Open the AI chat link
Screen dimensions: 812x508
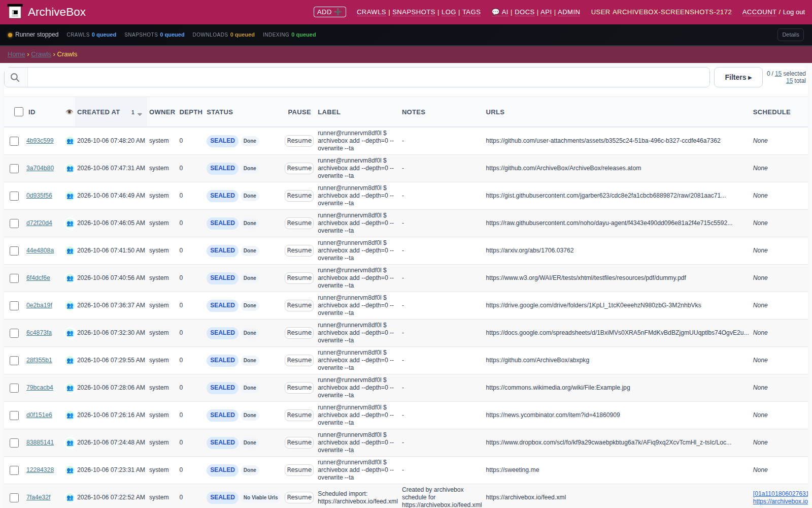click(x=500, y=12)
